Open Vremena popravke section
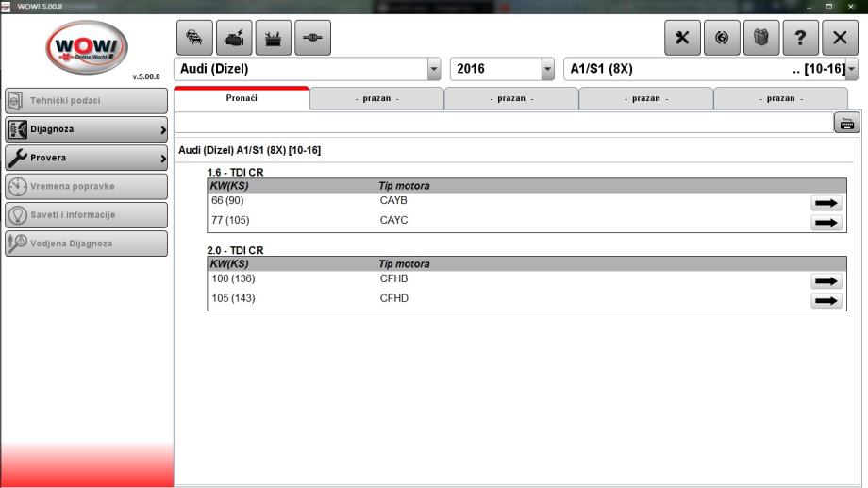 pos(87,186)
